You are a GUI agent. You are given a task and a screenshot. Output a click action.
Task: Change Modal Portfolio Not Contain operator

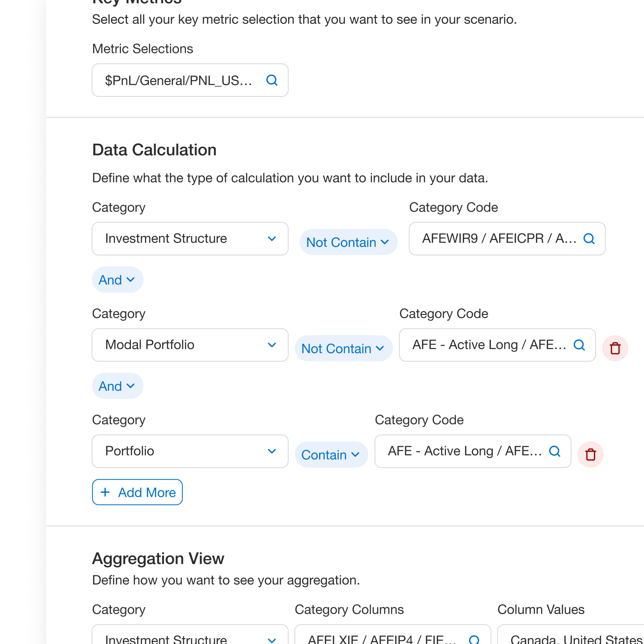pos(343,348)
